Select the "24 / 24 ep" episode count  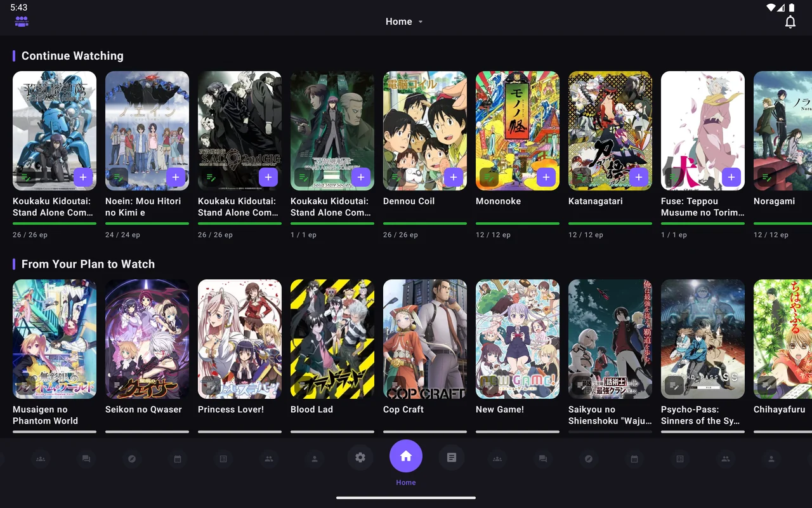tap(122, 235)
